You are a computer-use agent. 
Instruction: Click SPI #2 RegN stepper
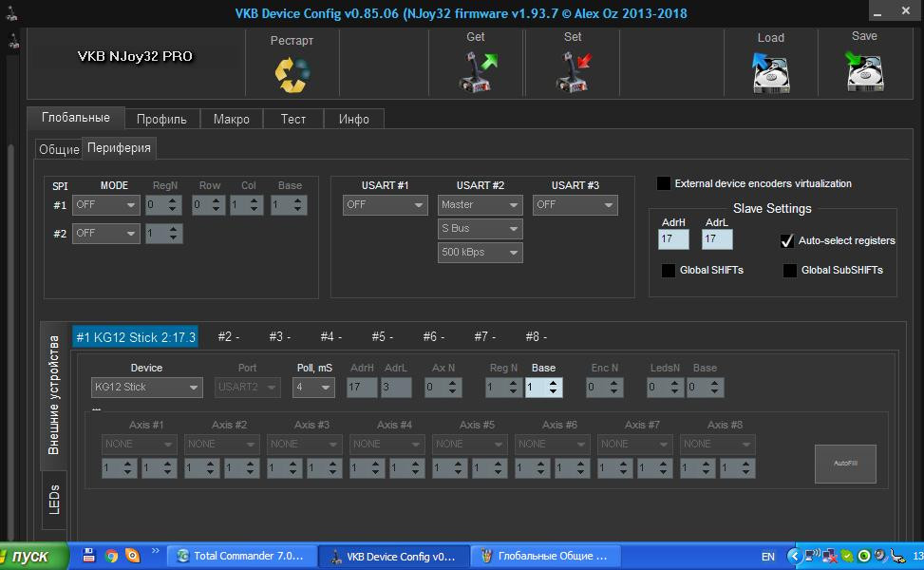(x=164, y=234)
